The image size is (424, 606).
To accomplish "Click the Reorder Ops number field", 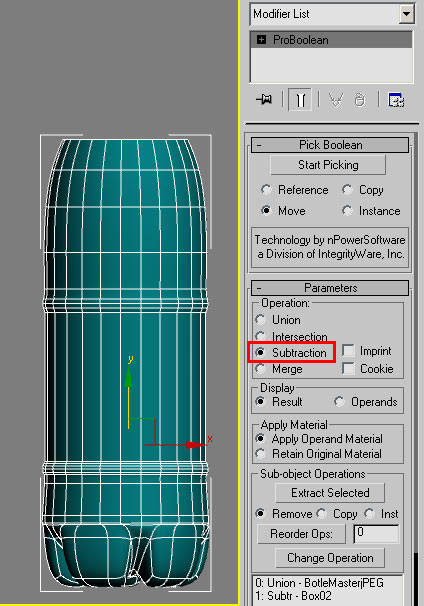I will [x=376, y=534].
